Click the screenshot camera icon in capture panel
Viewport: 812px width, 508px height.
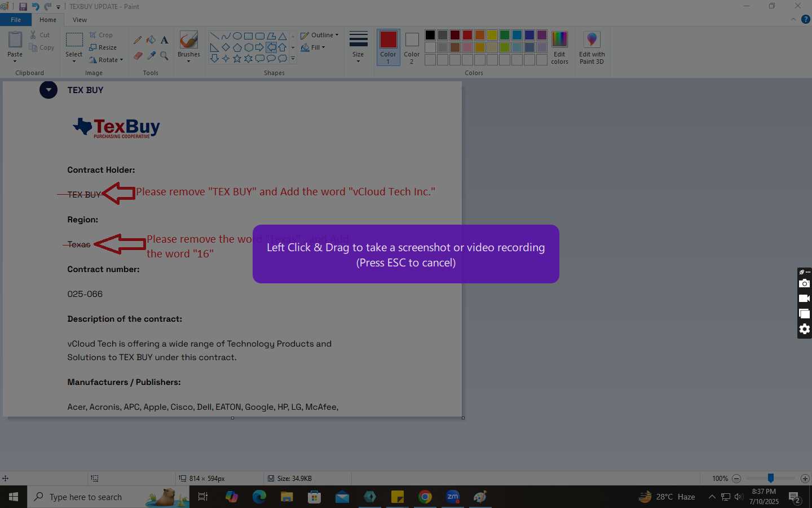(805, 283)
